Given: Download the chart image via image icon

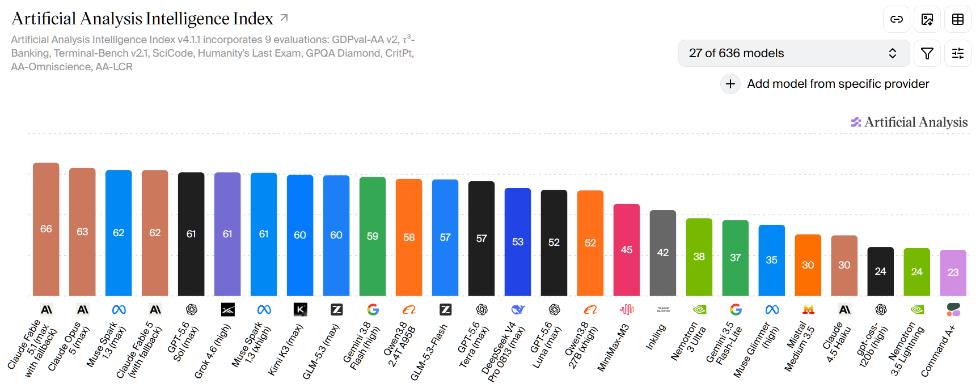Looking at the screenshot, I should [x=927, y=19].
